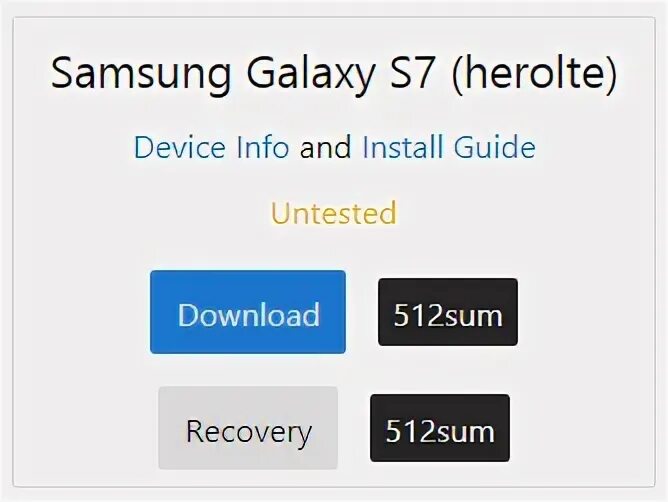
Task: Click the blue Download button
Action: point(248,312)
